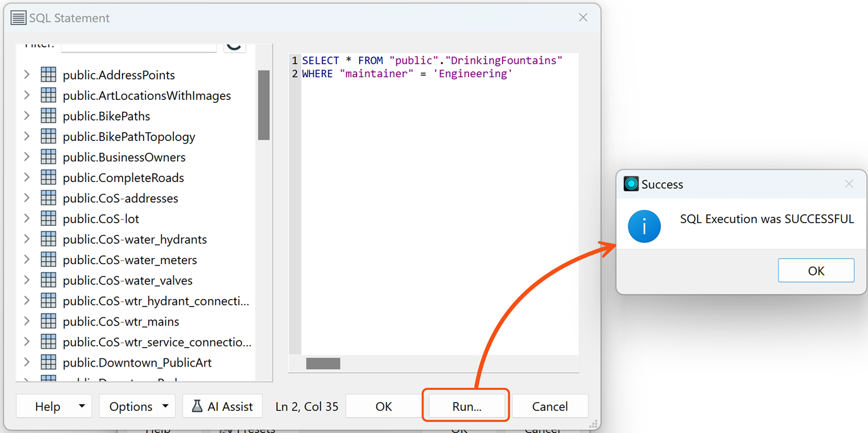This screenshot has height=433, width=868.
Task: Click the "maintainer" column name in query
Action: [x=376, y=74]
